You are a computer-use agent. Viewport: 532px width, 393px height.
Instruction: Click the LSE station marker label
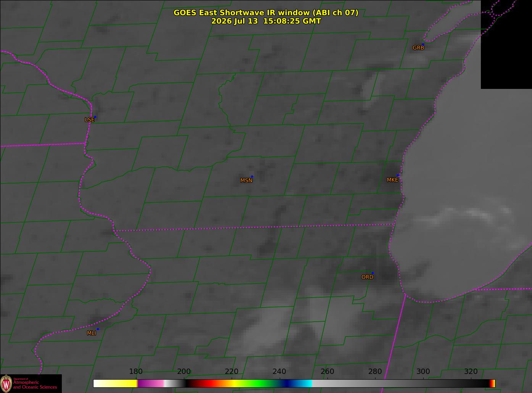(x=89, y=119)
